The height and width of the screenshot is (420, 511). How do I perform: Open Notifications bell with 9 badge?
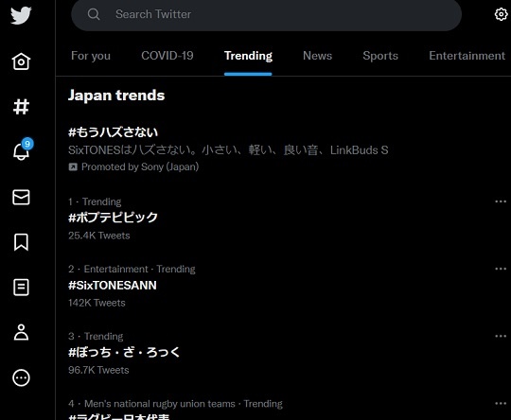tap(22, 149)
